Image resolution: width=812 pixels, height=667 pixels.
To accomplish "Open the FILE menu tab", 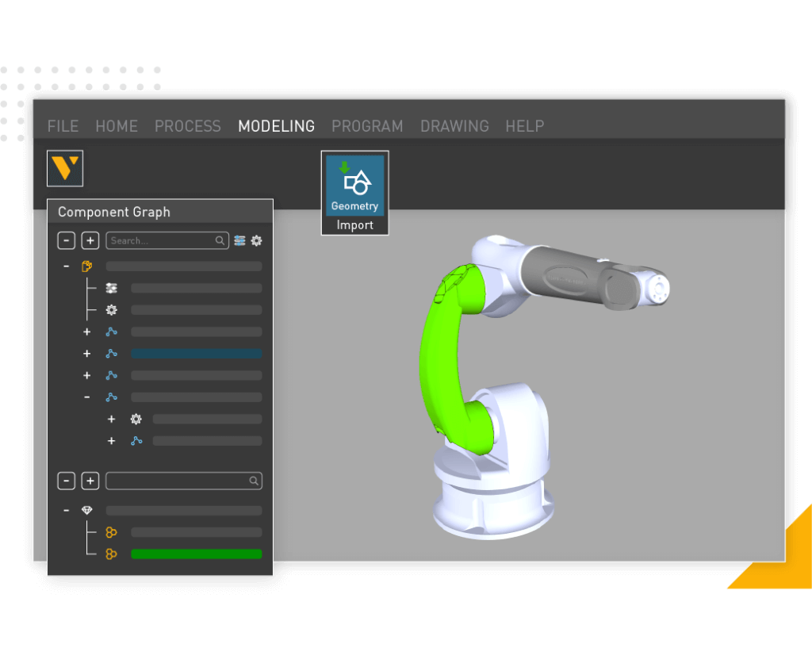I will (x=63, y=126).
